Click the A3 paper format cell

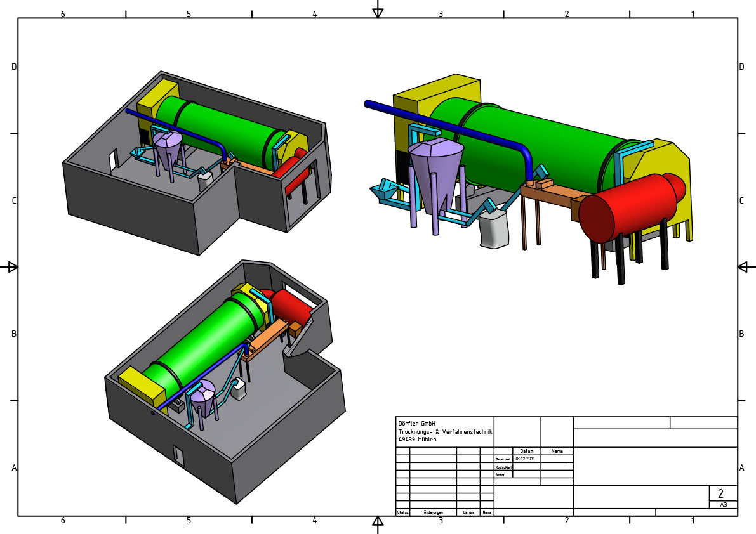723,505
